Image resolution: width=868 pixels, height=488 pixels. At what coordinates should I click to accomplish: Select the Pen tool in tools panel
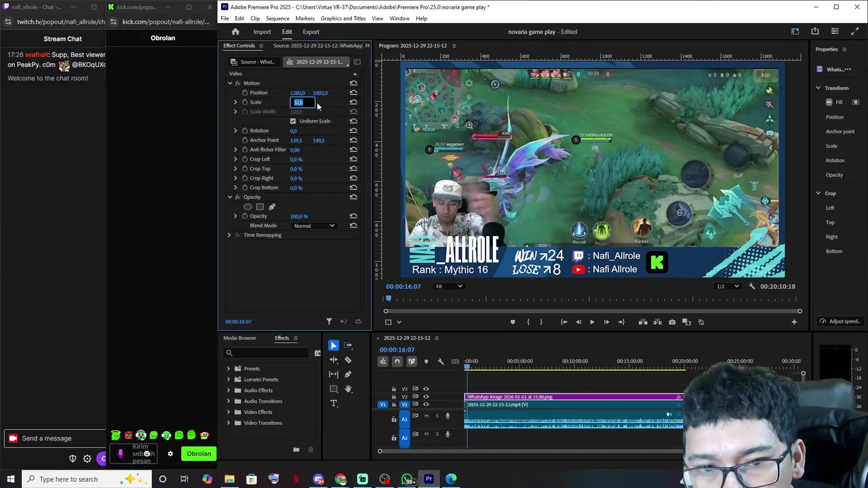tap(348, 374)
